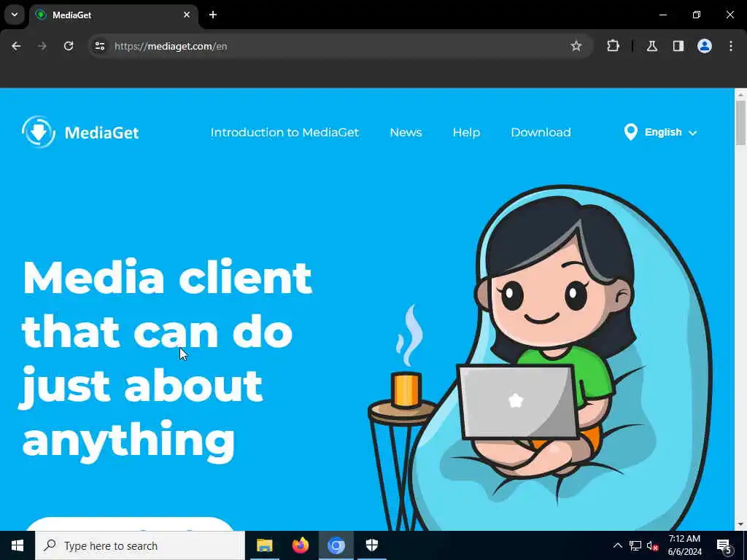Expand the English language dropdown

(671, 133)
